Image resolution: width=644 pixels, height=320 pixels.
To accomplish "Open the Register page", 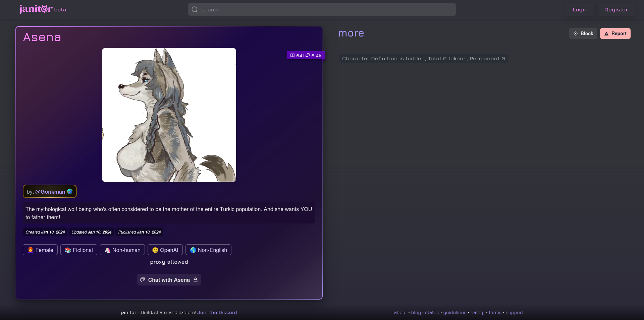I will pyautogui.click(x=616, y=10).
